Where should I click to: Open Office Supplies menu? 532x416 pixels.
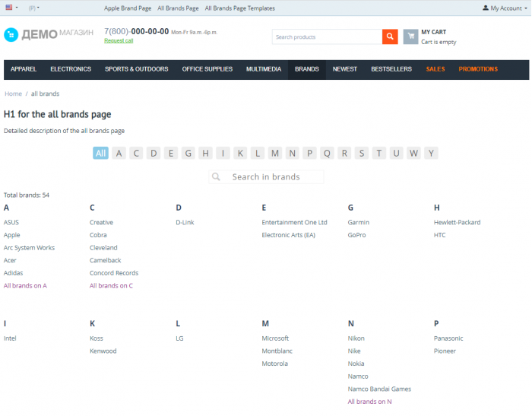(x=207, y=69)
